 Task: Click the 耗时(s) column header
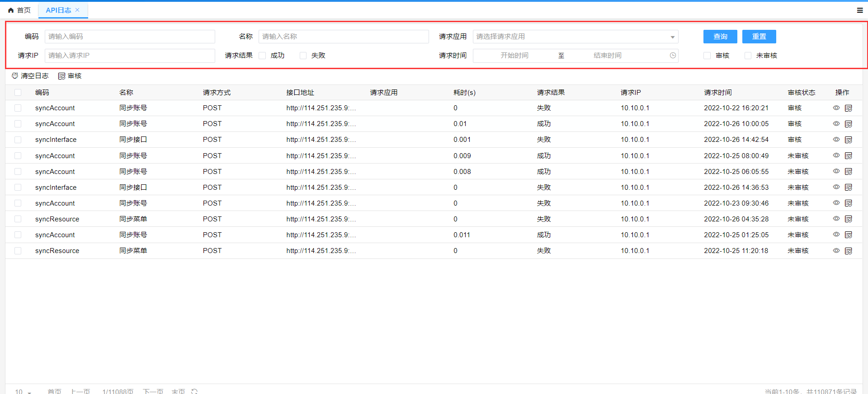point(464,92)
